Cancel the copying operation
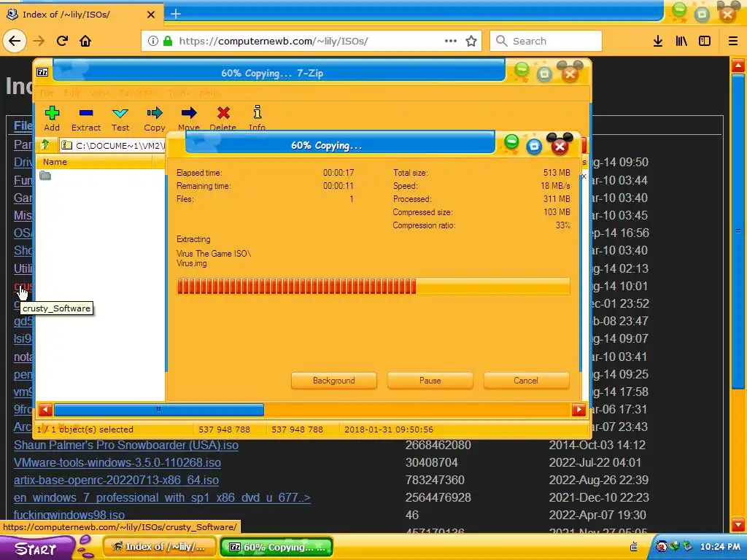The image size is (747, 560). [526, 381]
